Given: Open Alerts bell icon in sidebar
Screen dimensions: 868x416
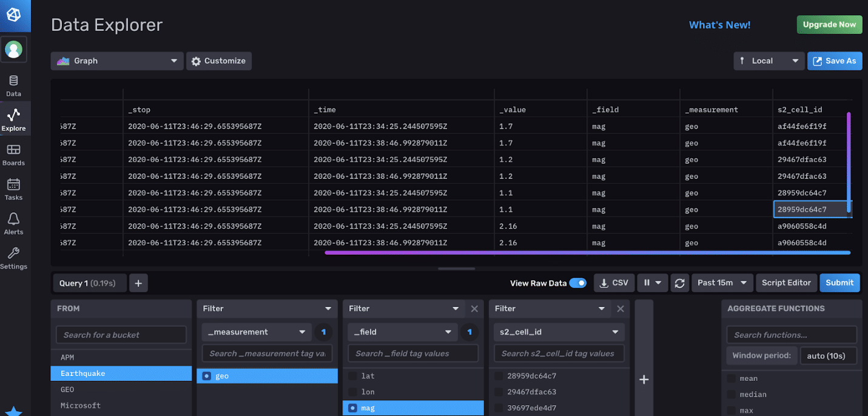Looking at the screenshot, I should (13, 224).
